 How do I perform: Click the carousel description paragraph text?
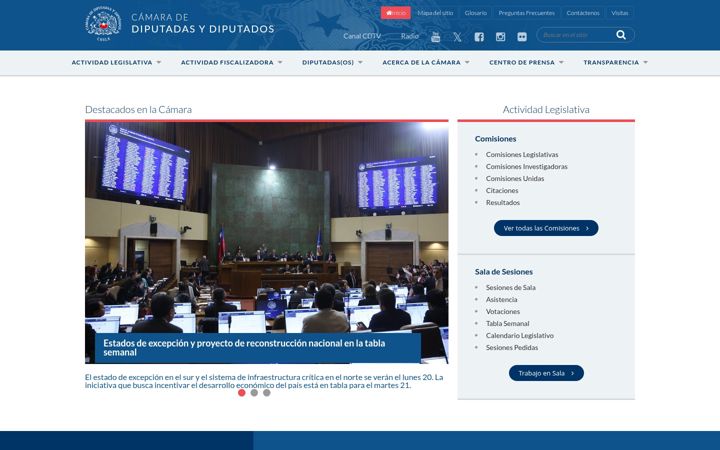tap(264, 381)
